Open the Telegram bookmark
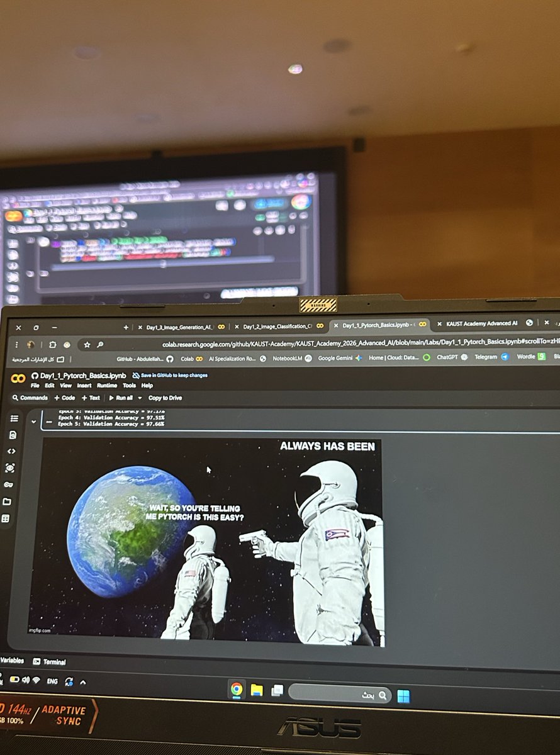The width and height of the screenshot is (560, 755). click(x=491, y=357)
